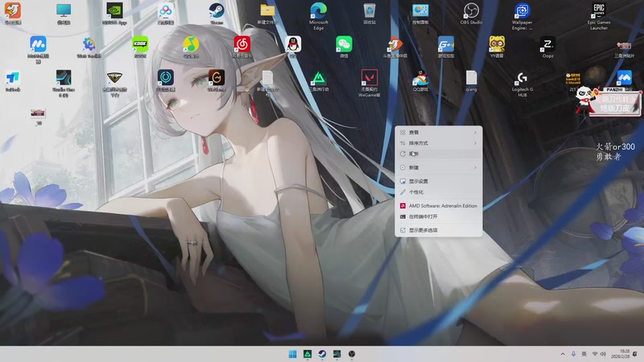Switch the 英 input method indicator
Screen dimensions: 644x362
point(584,354)
